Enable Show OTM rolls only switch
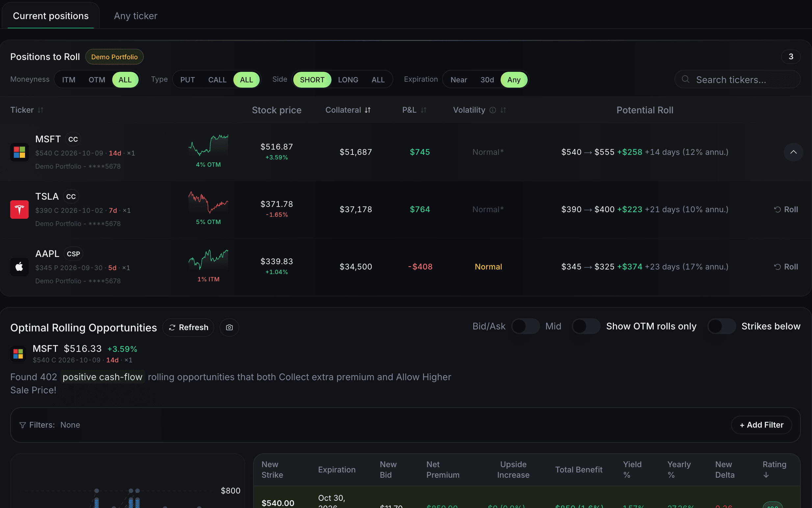This screenshot has width=812, height=508. point(586,326)
